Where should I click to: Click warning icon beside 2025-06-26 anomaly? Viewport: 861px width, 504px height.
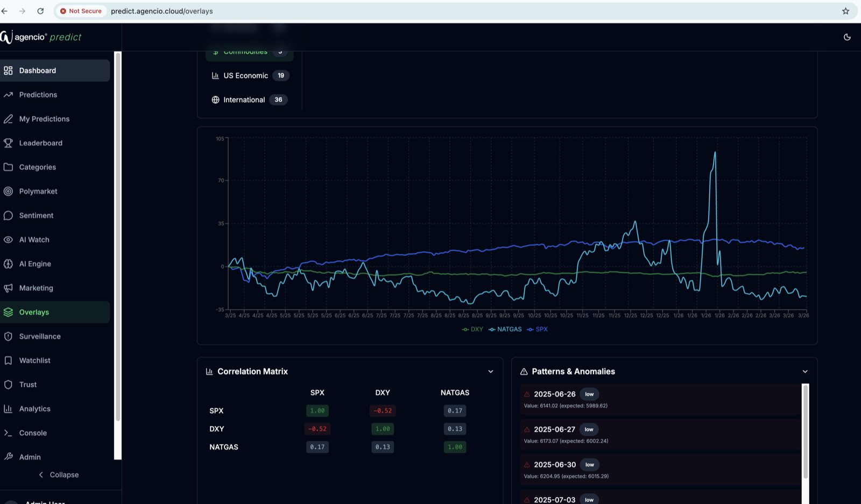click(x=527, y=394)
